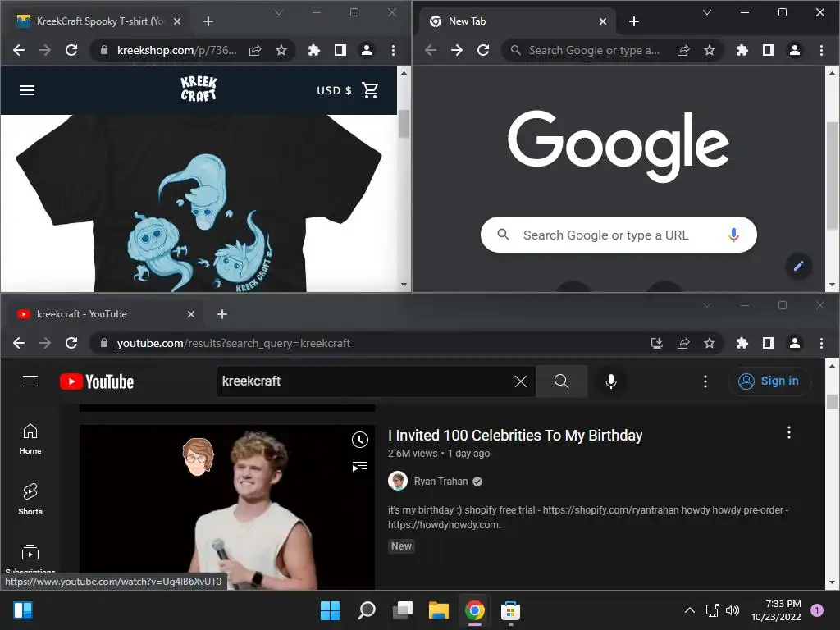The width and height of the screenshot is (840, 630).
Task: Bookmark the YouTube results page
Action: pyautogui.click(x=710, y=343)
